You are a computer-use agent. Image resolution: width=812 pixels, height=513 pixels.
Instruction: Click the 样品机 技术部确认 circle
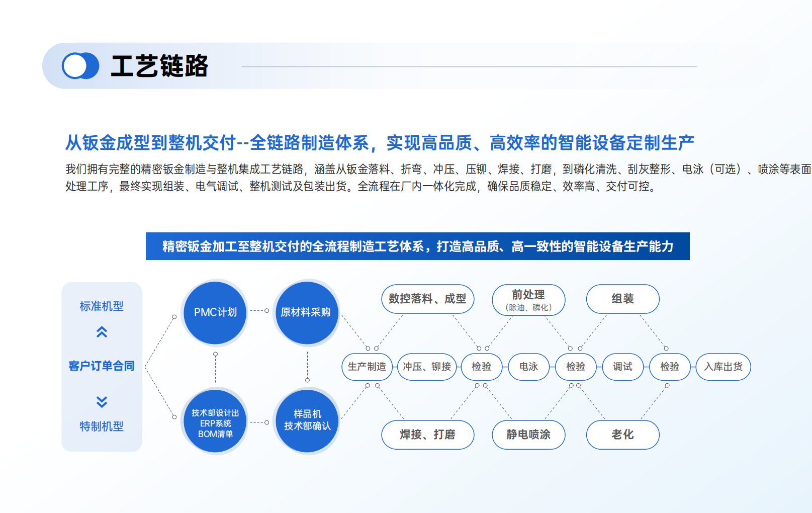click(x=307, y=420)
